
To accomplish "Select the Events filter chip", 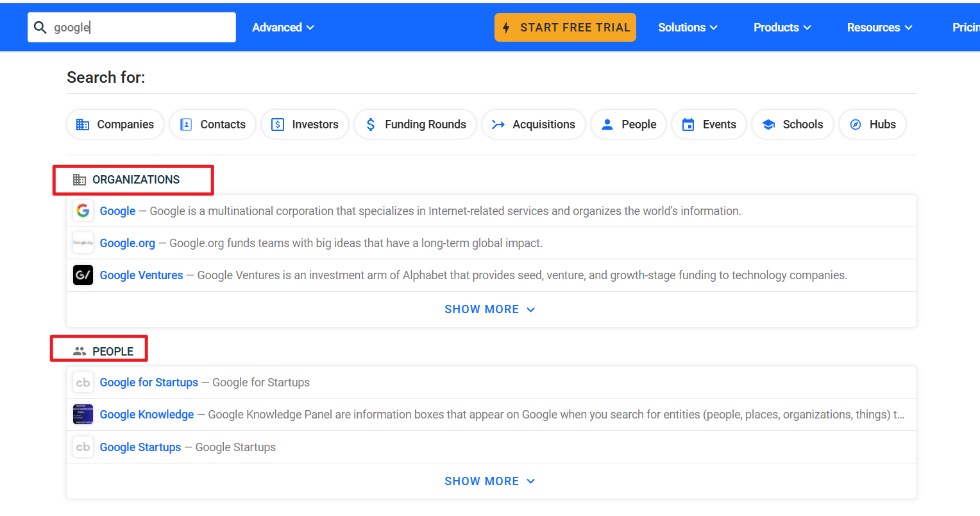I will tap(709, 125).
